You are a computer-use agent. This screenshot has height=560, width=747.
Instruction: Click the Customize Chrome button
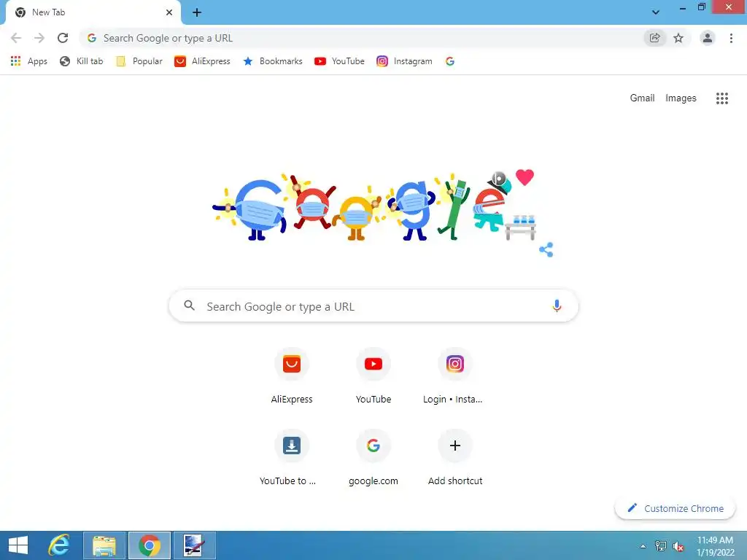[675, 508]
